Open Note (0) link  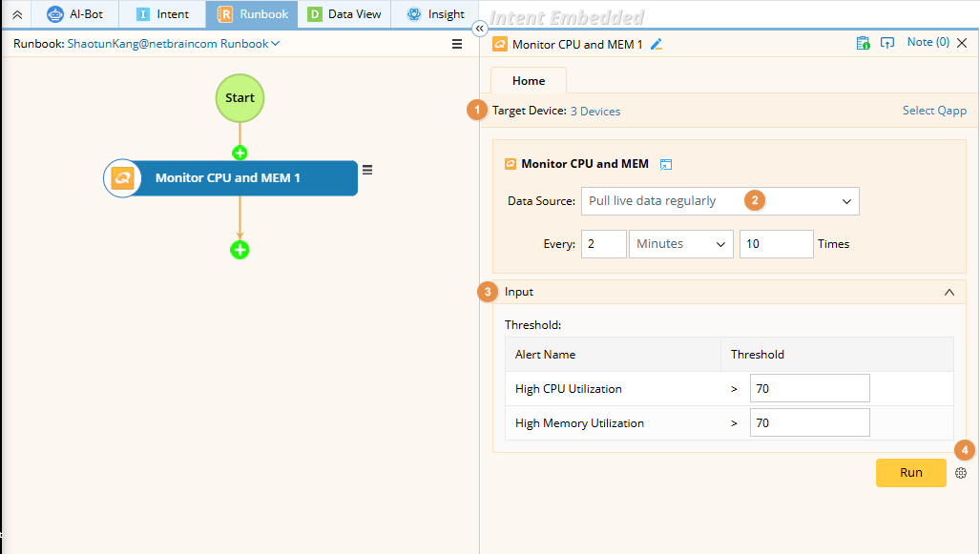coord(928,42)
